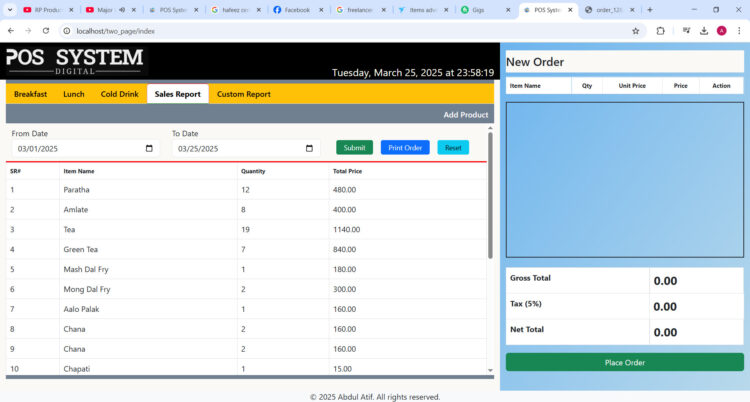Image resolution: width=750 pixels, height=402 pixels.
Task: Click the Add Product link
Action: [465, 115]
